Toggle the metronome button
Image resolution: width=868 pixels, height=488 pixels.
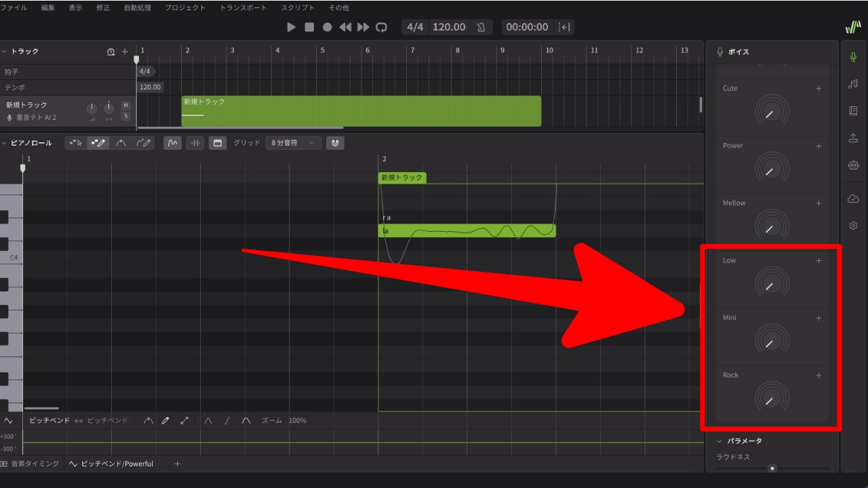pyautogui.click(x=481, y=27)
